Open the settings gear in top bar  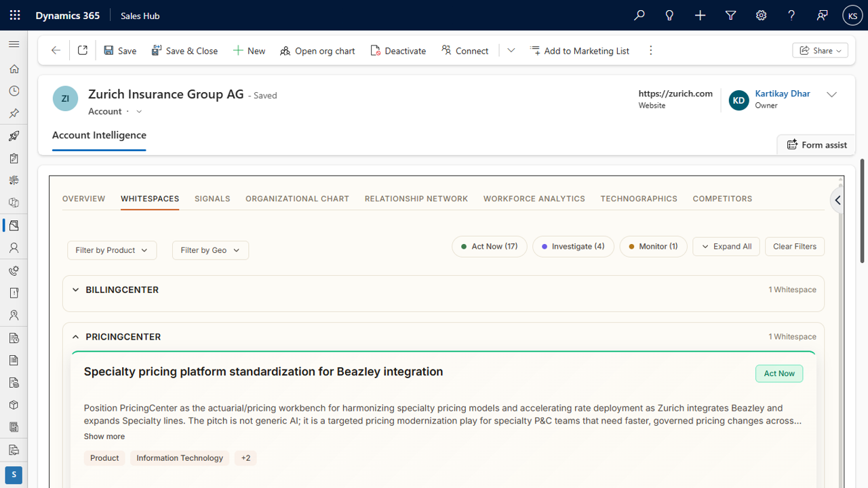point(761,15)
